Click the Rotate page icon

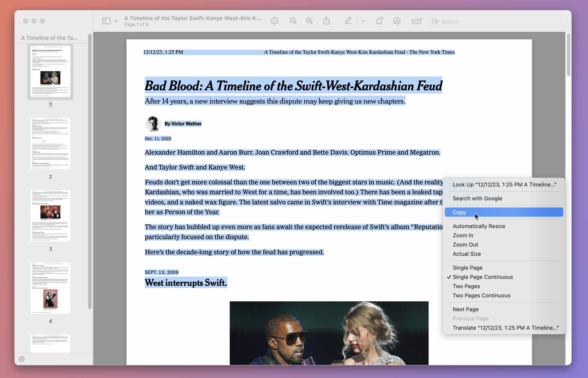(x=380, y=21)
